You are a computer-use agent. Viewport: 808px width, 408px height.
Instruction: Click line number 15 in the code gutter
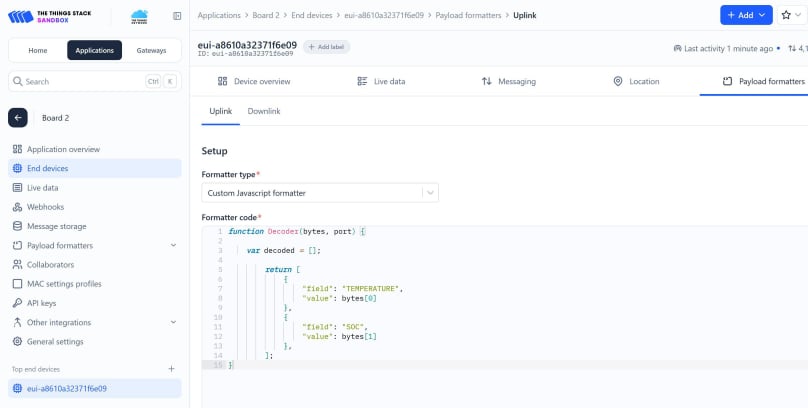coord(218,365)
